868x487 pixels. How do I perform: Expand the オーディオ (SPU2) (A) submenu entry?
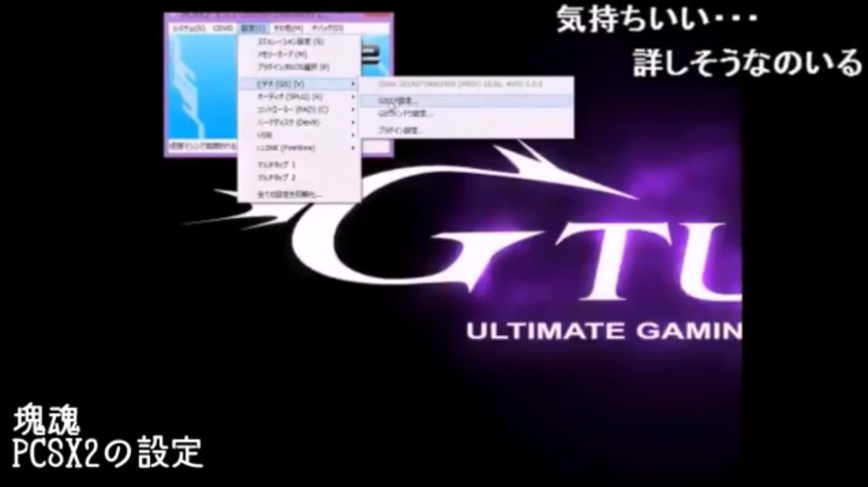[x=298, y=97]
